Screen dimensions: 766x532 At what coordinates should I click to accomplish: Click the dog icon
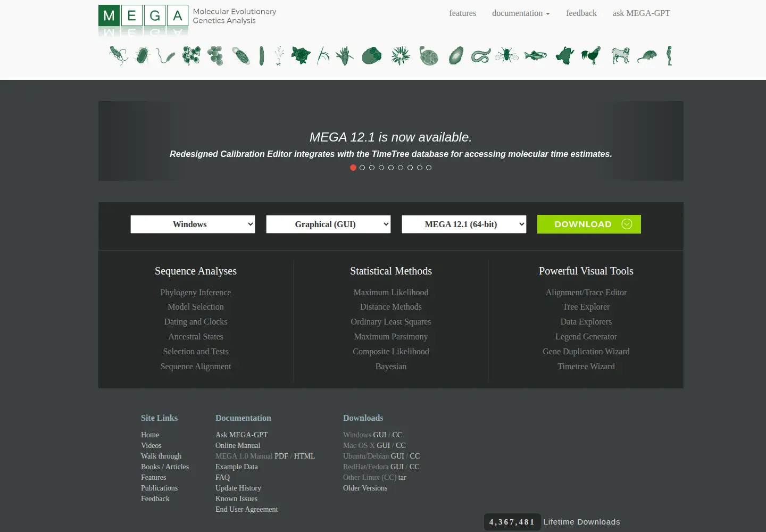(x=620, y=55)
